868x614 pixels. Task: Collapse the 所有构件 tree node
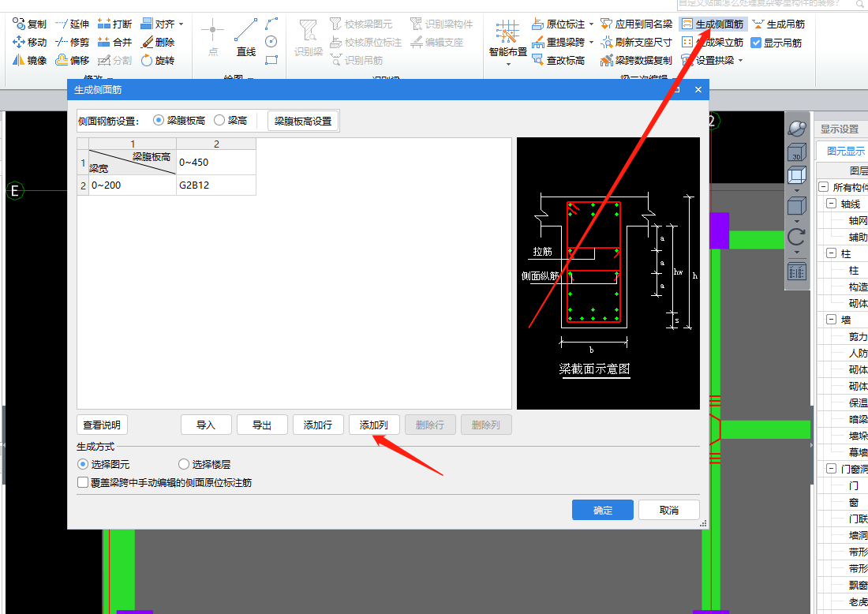(823, 187)
